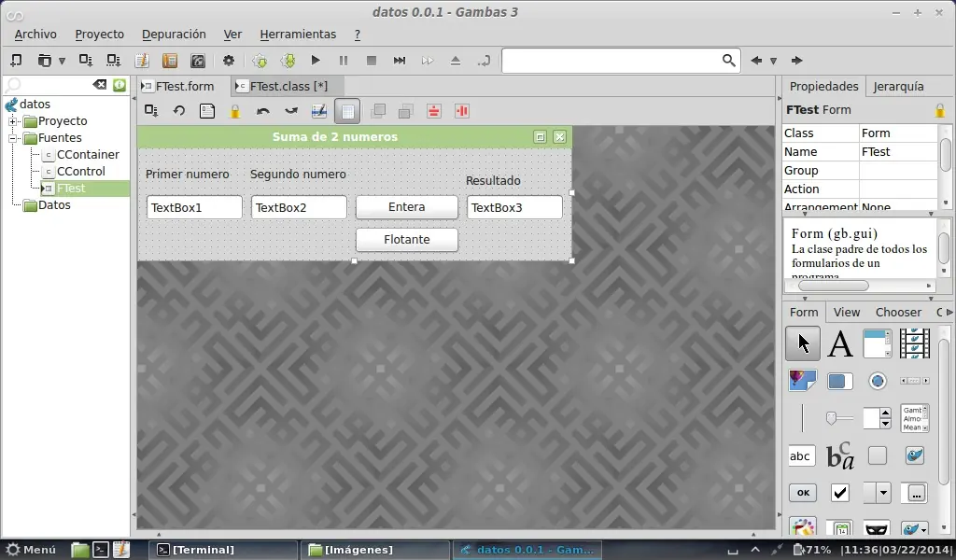
Task: Open the form code page icon
Action: coord(206,111)
